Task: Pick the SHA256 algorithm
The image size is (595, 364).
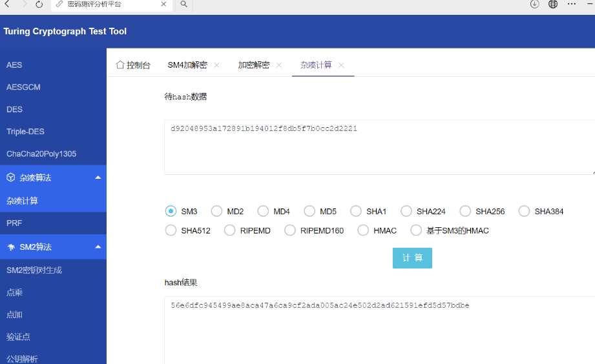Action: (x=465, y=211)
